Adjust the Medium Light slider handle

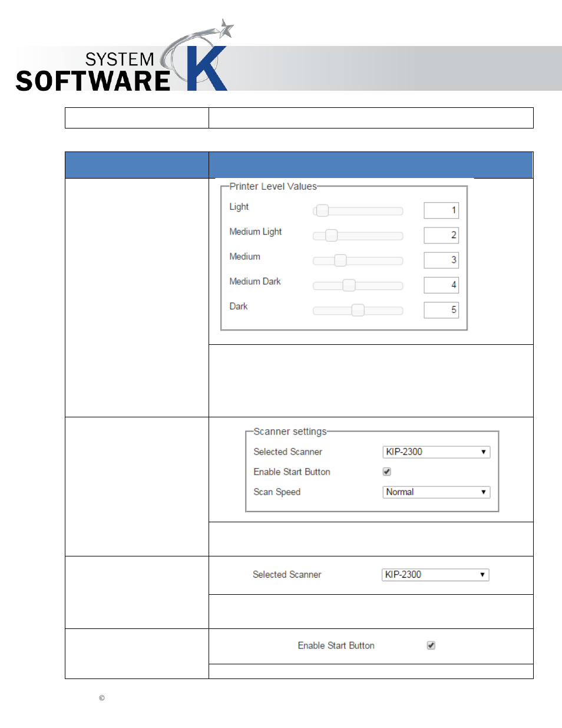[x=331, y=235]
